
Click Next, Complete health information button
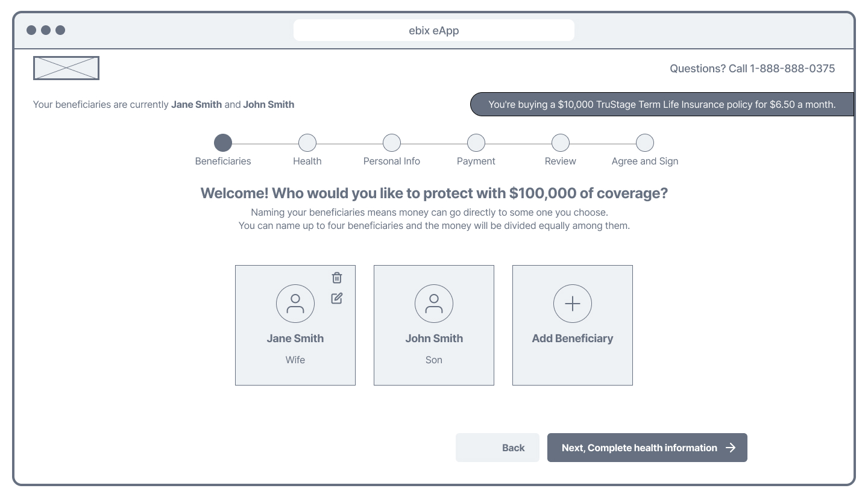tap(639, 448)
